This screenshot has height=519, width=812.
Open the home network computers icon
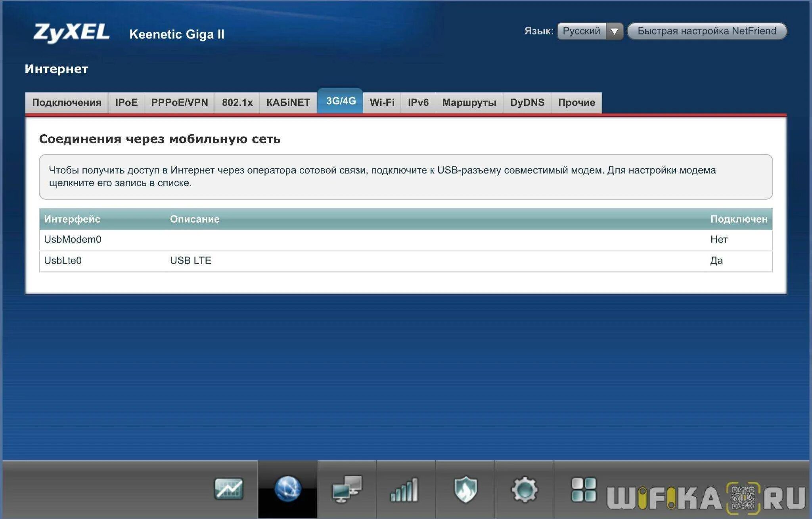(347, 489)
